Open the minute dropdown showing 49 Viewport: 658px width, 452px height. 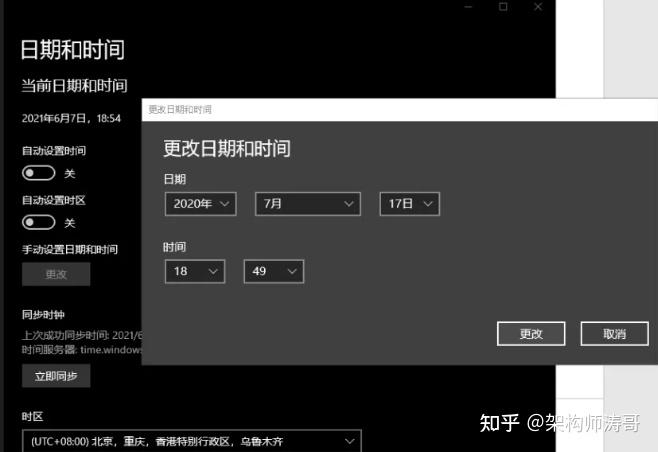tap(274, 272)
